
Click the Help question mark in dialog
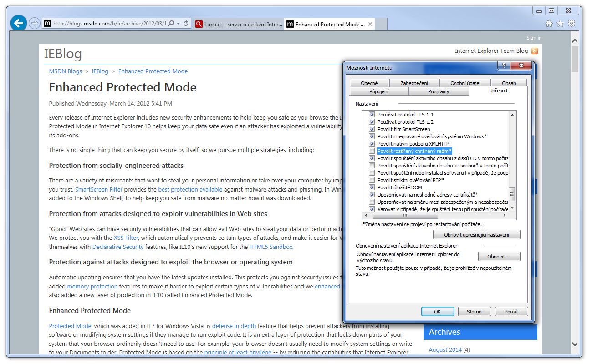click(504, 66)
